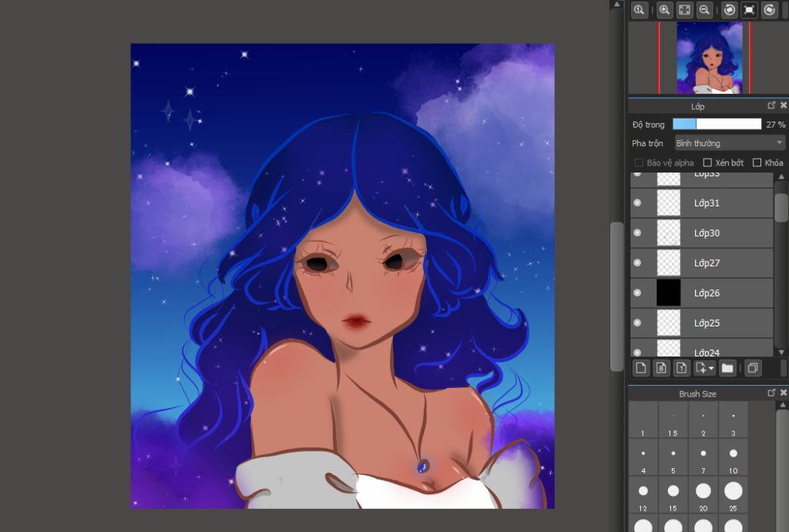
Task: Create a new layer folder
Action: 727,368
